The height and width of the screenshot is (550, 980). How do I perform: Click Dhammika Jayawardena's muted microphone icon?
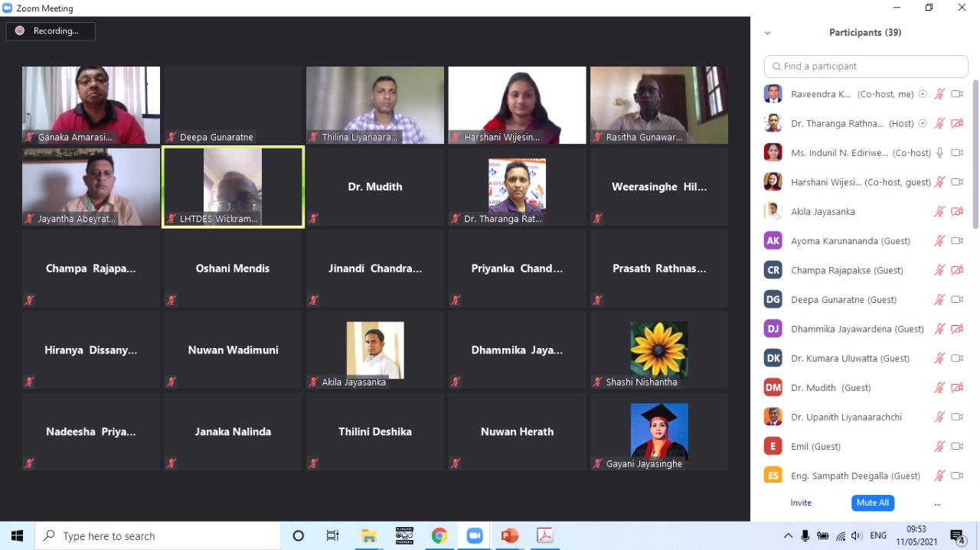click(x=939, y=329)
